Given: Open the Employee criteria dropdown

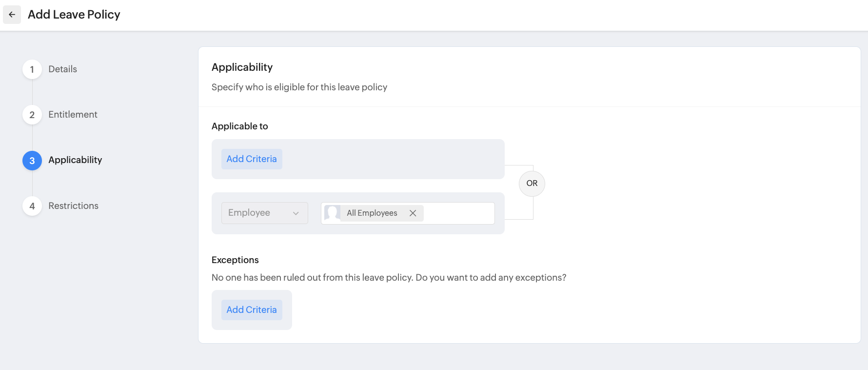Looking at the screenshot, I should coord(258,213).
